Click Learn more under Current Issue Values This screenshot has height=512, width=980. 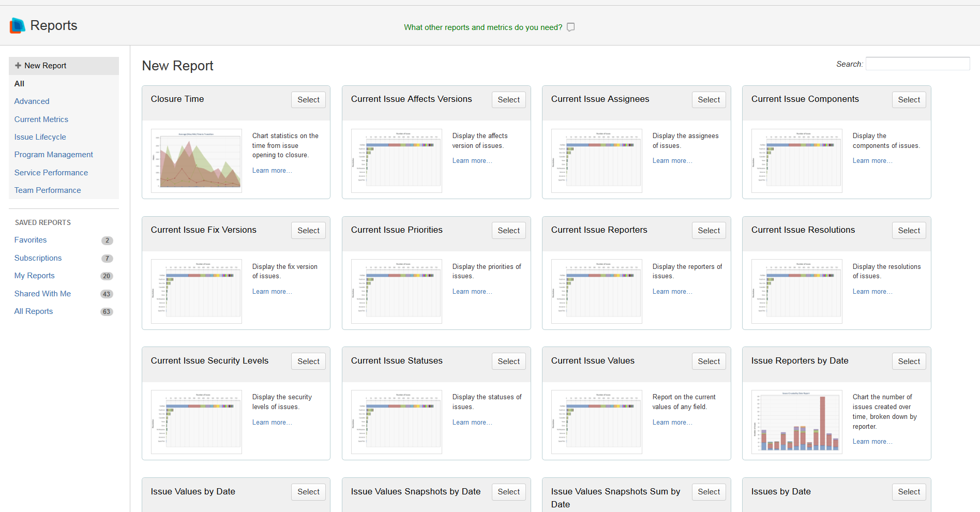(x=672, y=423)
